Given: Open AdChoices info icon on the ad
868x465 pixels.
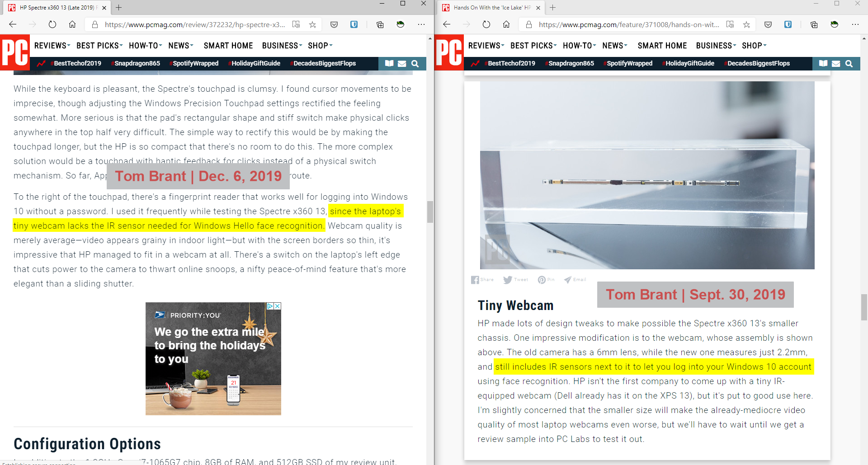Looking at the screenshot, I should coord(270,306).
